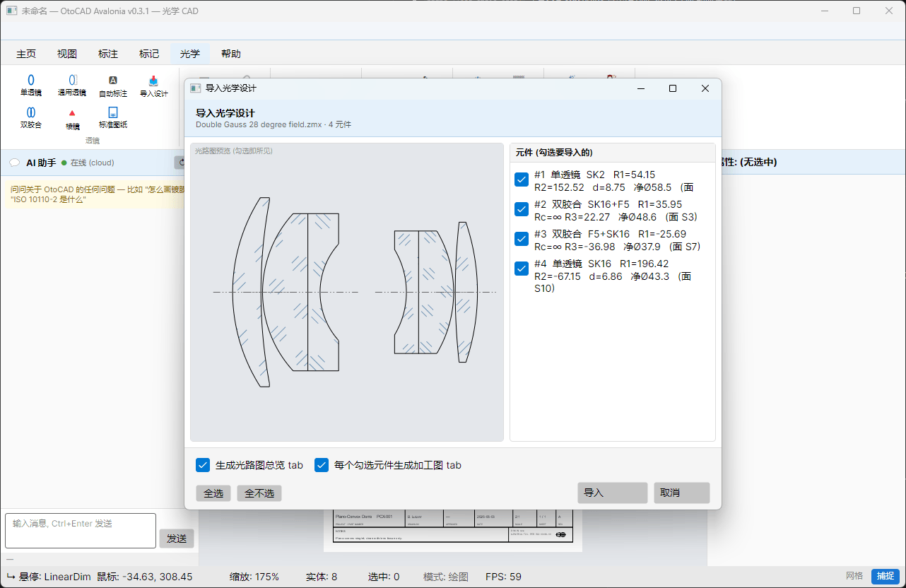Click the 元件 (勾选要导入的) list header
Image resolution: width=906 pixels, height=588 pixels.
coord(554,153)
